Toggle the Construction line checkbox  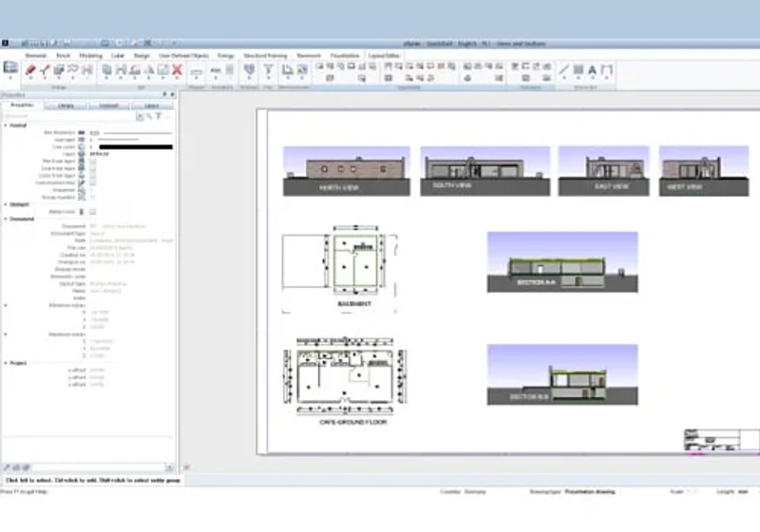92,182
